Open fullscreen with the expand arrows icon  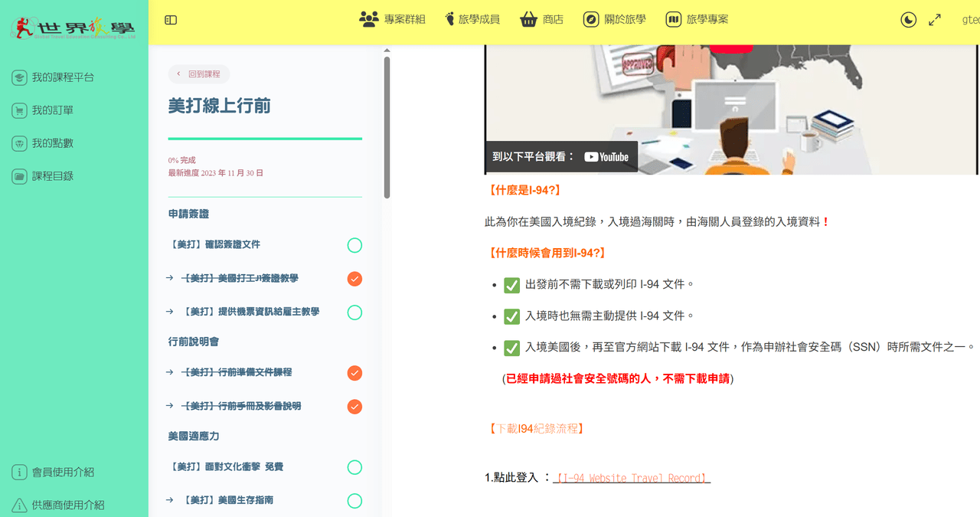(x=935, y=20)
